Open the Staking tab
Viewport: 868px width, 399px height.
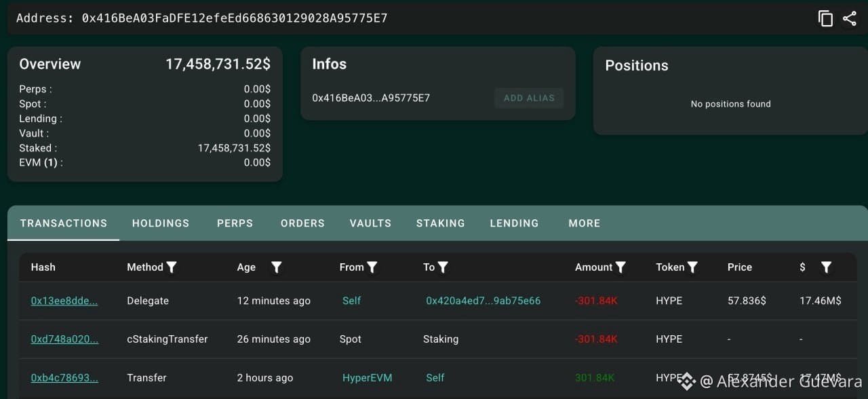441,223
